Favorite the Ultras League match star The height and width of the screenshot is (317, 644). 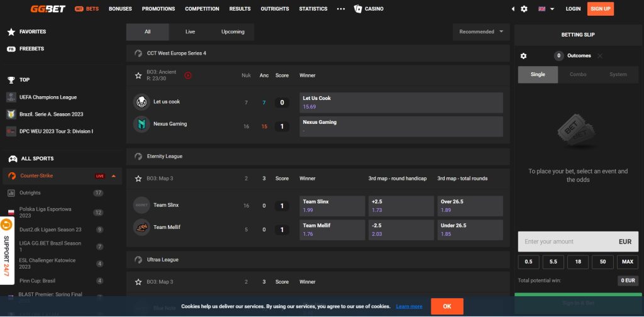[138, 282]
